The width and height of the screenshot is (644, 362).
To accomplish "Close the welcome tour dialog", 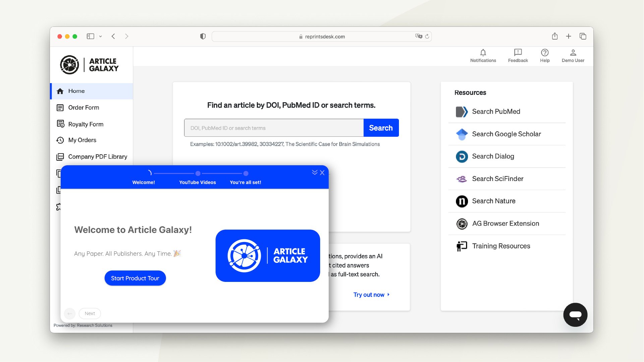I will [x=322, y=173].
